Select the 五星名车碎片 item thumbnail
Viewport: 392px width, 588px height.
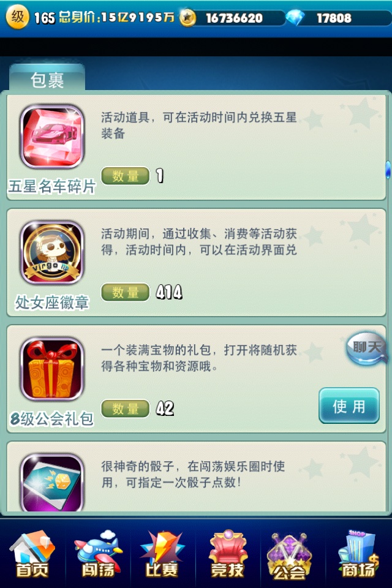[52, 137]
